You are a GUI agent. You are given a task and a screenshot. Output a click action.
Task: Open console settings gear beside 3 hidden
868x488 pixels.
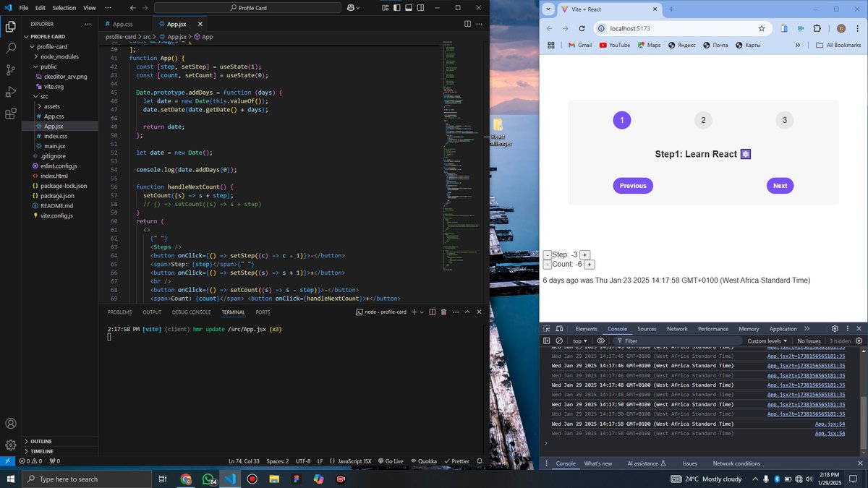click(x=859, y=341)
